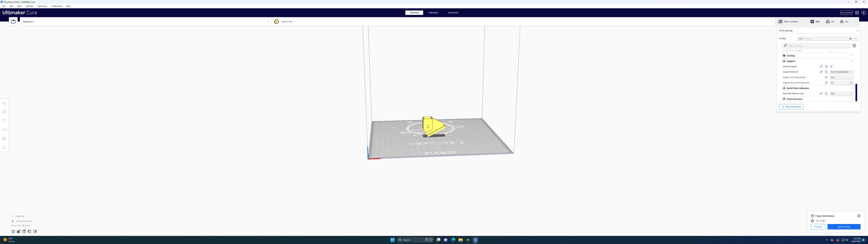Collapse the Object list

pos(12,216)
